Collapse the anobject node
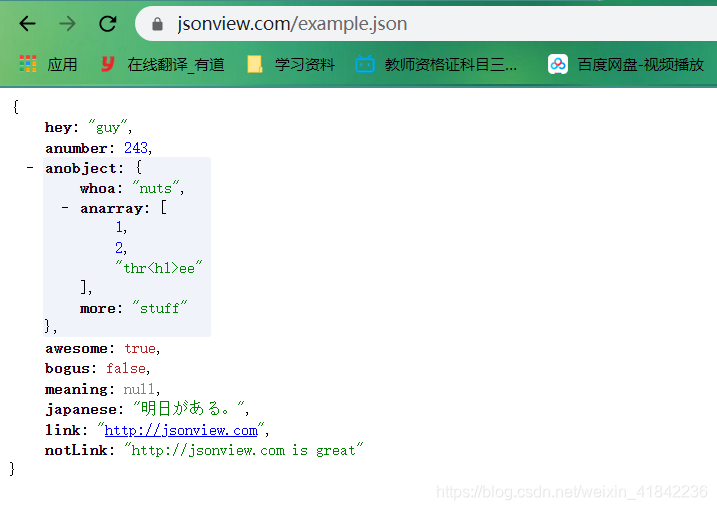717x510 pixels. coord(30,168)
